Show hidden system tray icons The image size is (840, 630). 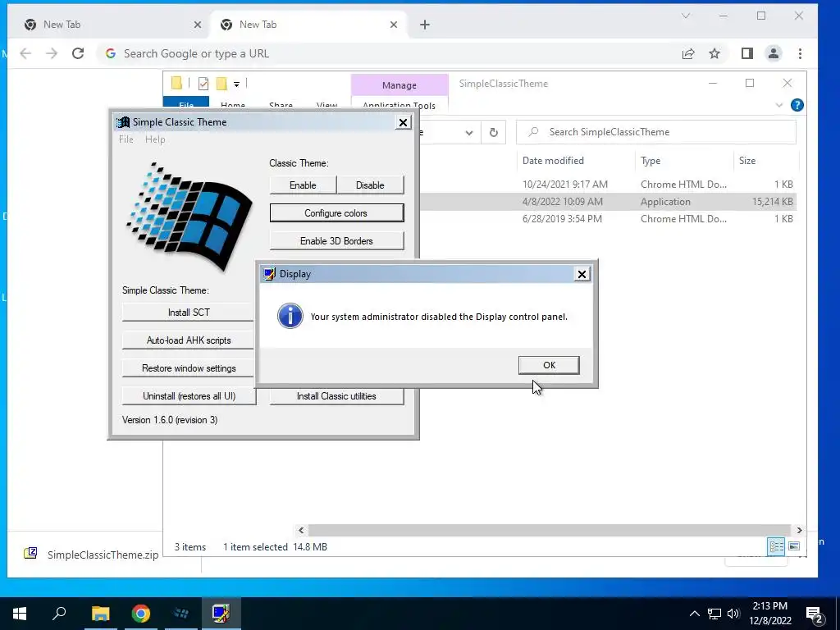(694, 614)
